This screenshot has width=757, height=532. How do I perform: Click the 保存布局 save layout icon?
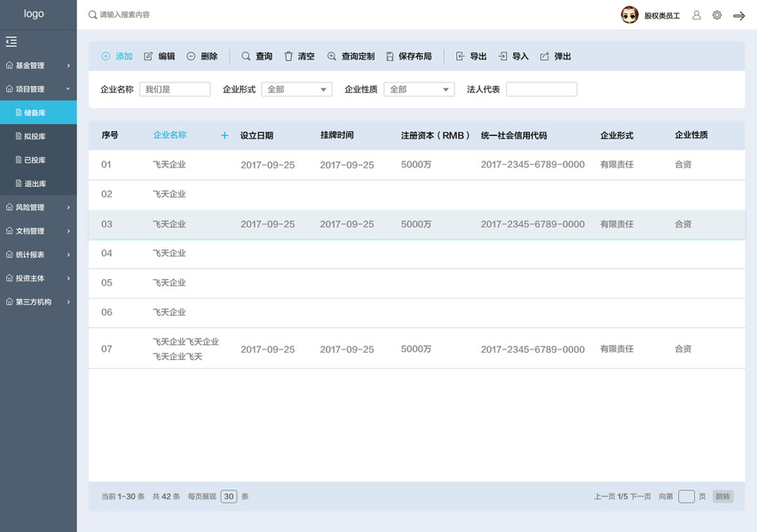(x=390, y=57)
